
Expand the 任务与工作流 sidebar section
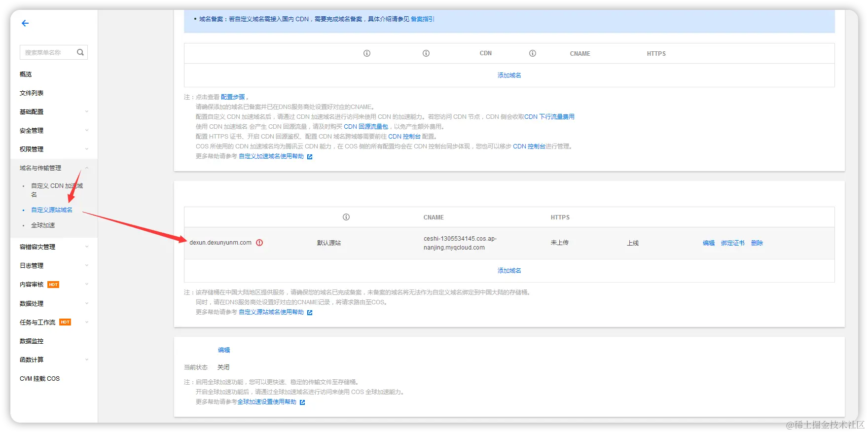click(87, 323)
